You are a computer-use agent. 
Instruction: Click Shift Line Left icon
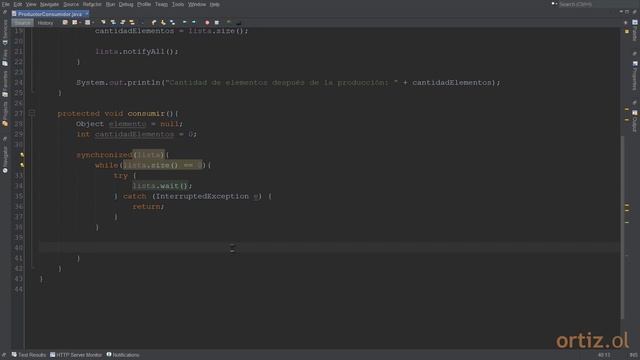pyautogui.click(x=184, y=22)
